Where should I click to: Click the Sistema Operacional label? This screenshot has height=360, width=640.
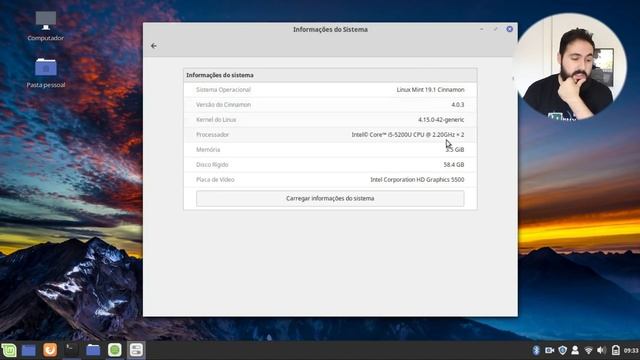[x=223, y=89]
